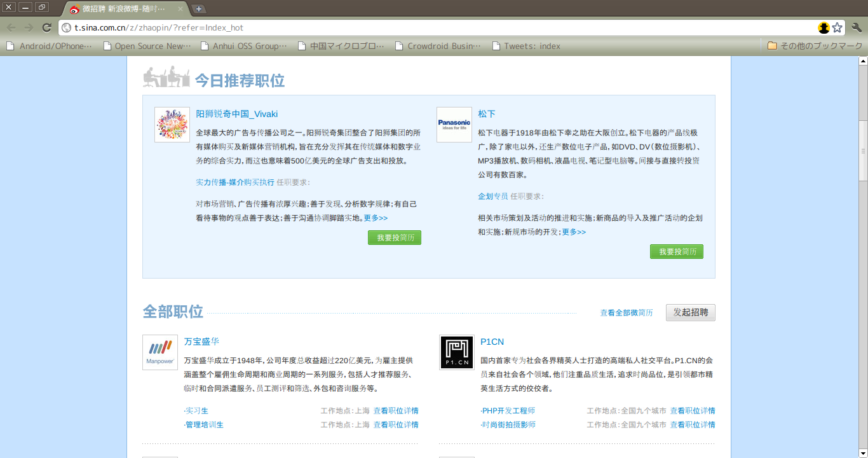Open the 管理培训生 job link
Image resolution: width=868 pixels, height=458 pixels.
[x=204, y=424]
